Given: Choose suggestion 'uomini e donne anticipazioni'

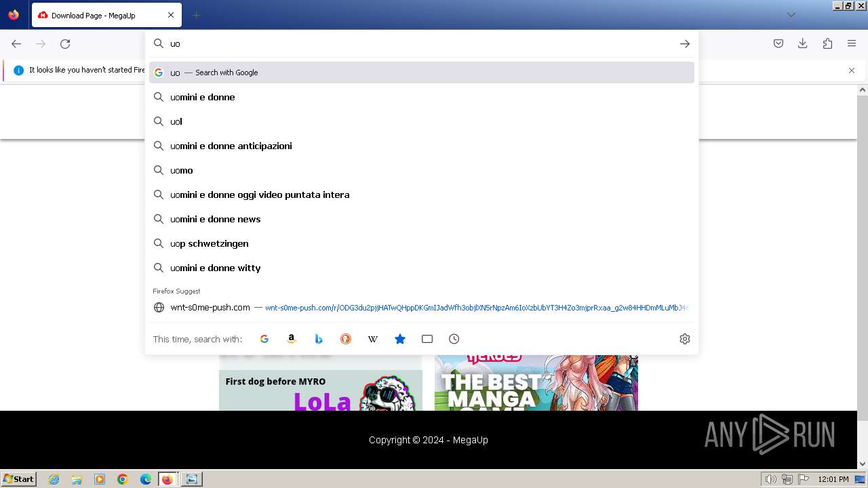Looking at the screenshot, I should [422, 146].
